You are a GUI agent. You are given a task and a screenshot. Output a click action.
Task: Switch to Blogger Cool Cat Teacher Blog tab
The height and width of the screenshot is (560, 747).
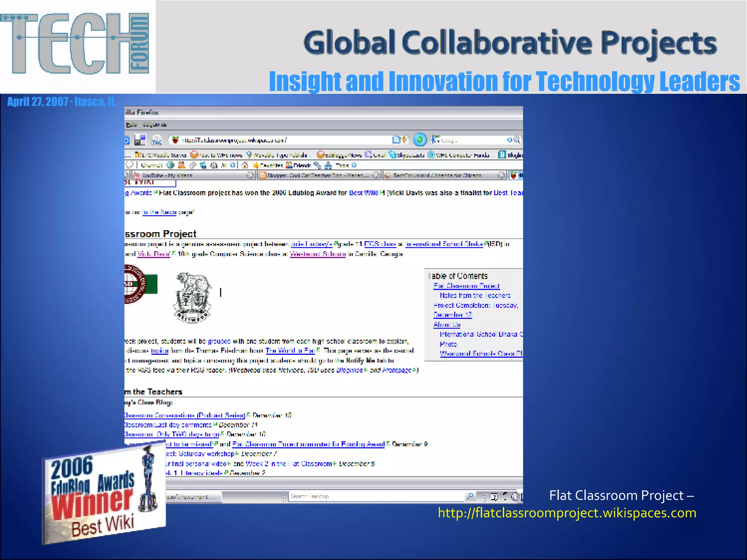point(319,175)
